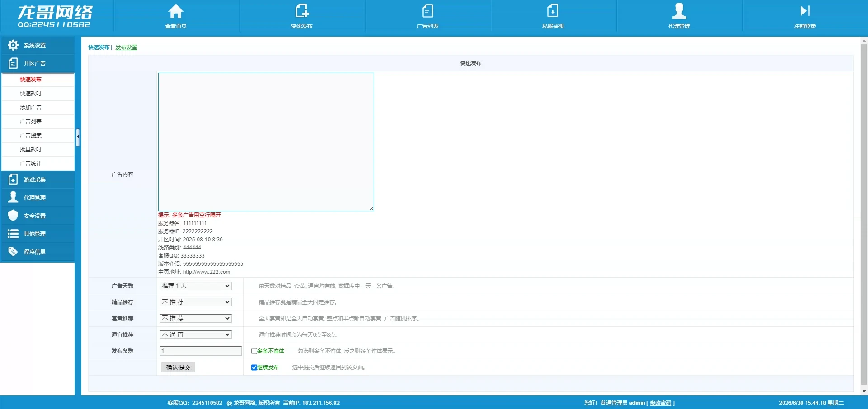The height and width of the screenshot is (409, 868).
Task: Select 添加广告 in the sidebar submenu
Action: click(31, 108)
